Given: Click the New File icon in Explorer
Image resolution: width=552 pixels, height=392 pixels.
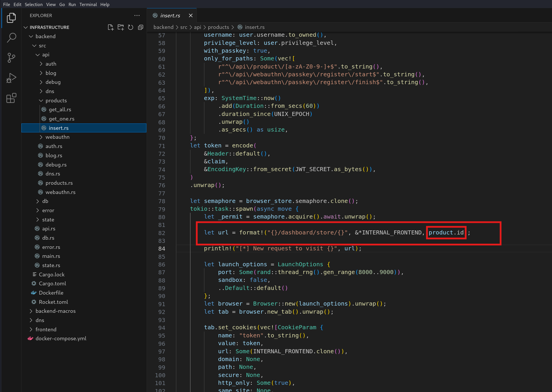Looking at the screenshot, I should click(111, 27).
